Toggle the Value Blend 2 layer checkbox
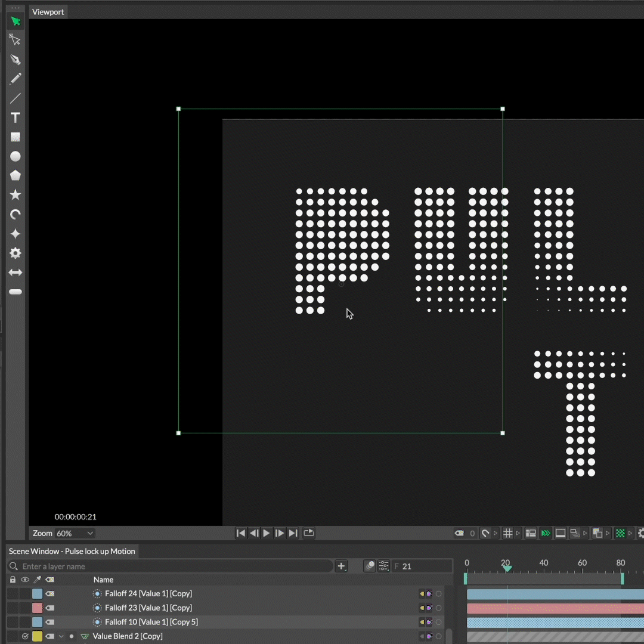 tap(25, 636)
